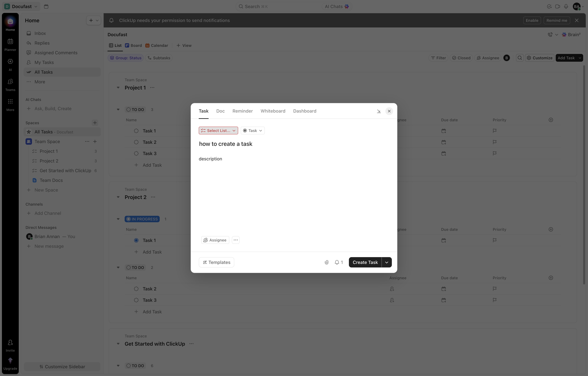Image resolution: width=588 pixels, height=376 pixels.
Task: Collapse the IN PROGRESS status group
Action: (118, 219)
